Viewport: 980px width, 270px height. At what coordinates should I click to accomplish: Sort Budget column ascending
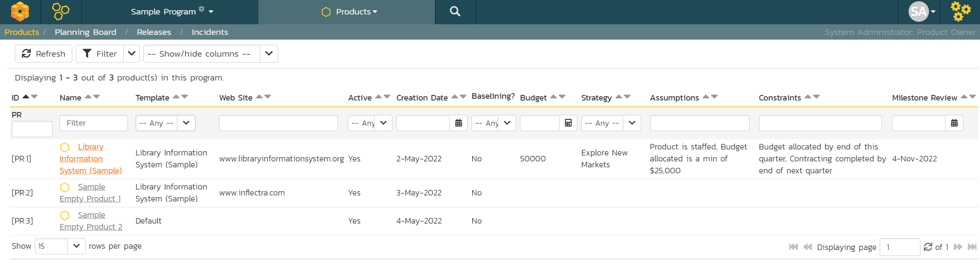(553, 97)
